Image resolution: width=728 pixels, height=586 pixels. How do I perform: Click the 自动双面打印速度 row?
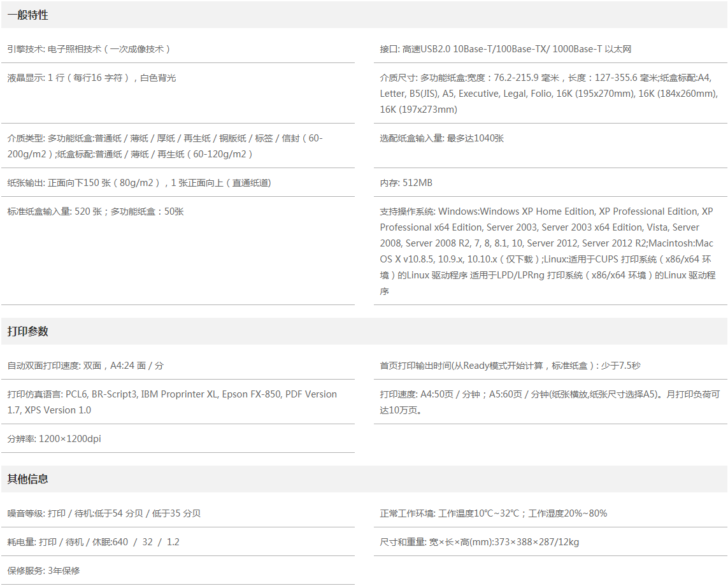(85, 366)
